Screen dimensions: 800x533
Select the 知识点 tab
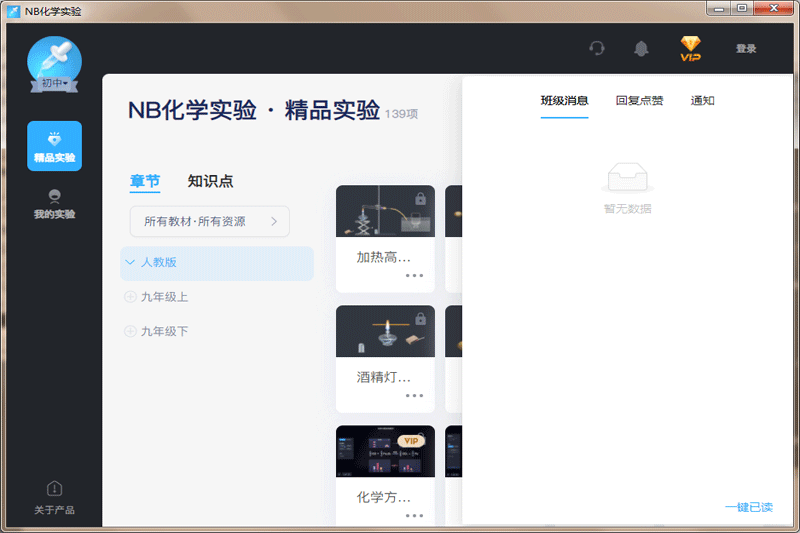coord(210,182)
